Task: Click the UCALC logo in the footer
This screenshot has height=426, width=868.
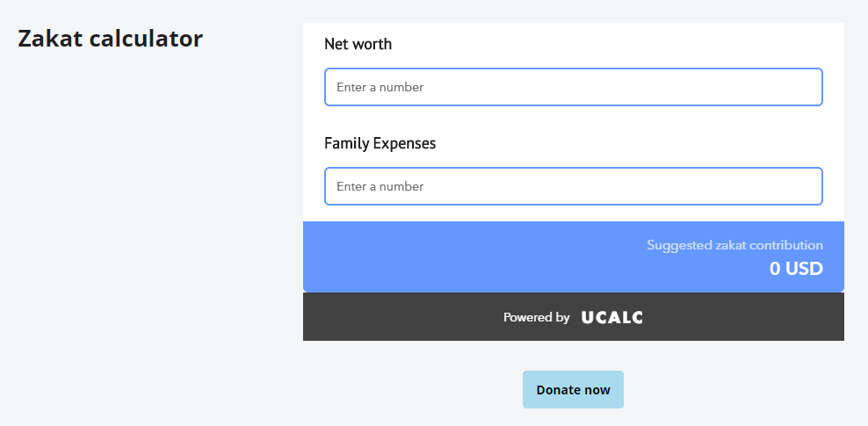Action: tap(611, 318)
